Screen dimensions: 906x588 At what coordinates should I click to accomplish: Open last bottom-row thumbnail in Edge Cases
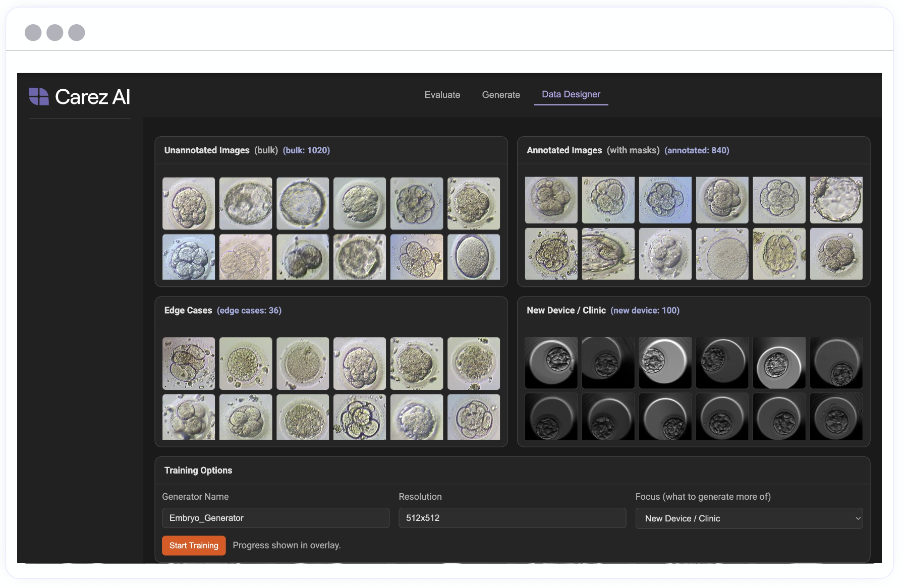[474, 417]
